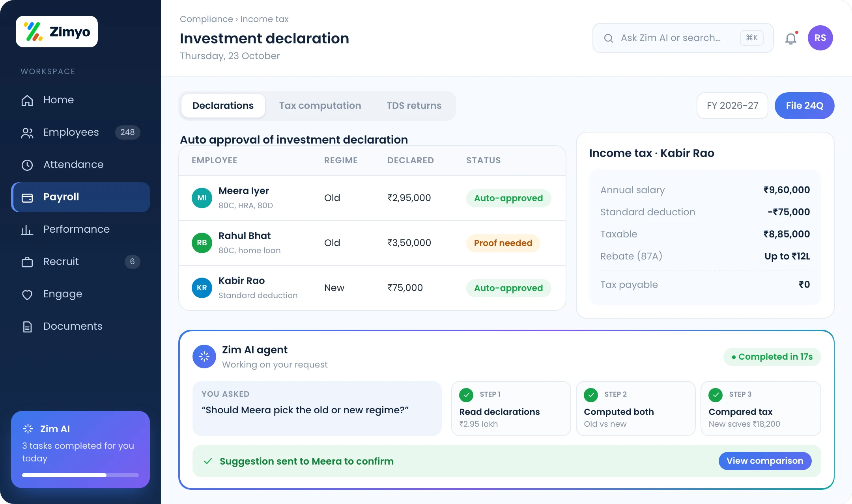This screenshot has height=504, width=852.
Task: Select the Attendance clock icon
Action: coord(27,165)
